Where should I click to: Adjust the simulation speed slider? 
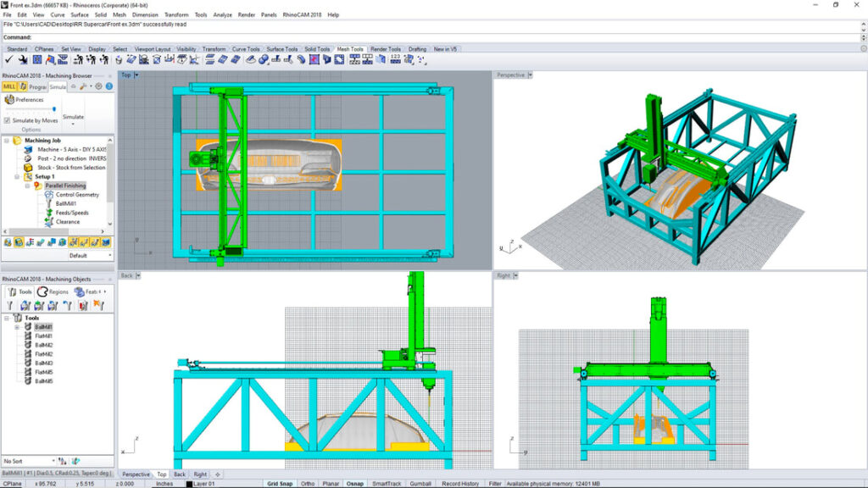click(56, 108)
